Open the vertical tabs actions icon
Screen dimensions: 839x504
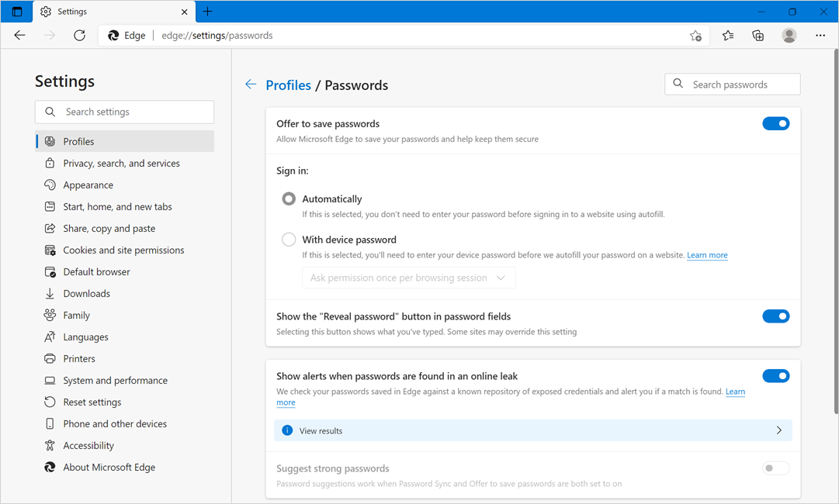(x=17, y=12)
